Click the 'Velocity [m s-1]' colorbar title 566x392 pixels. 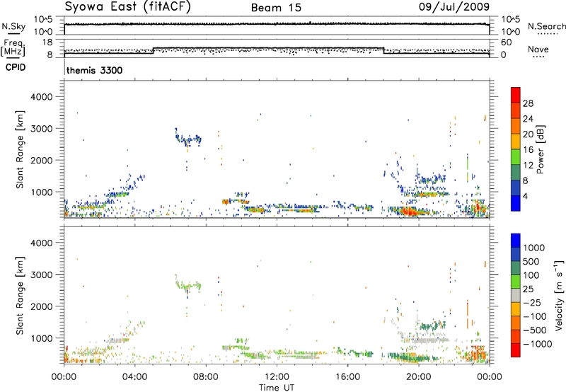coord(560,295)
